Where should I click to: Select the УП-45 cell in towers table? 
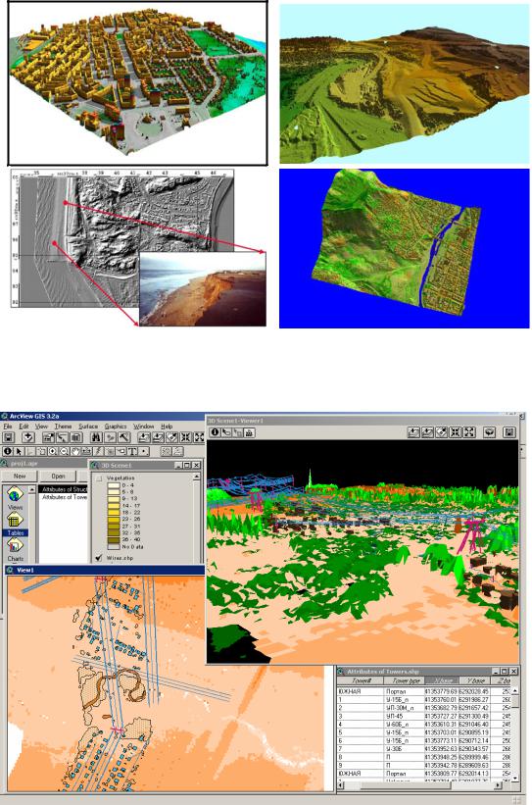pyautogui.click(x=404, y=716)
